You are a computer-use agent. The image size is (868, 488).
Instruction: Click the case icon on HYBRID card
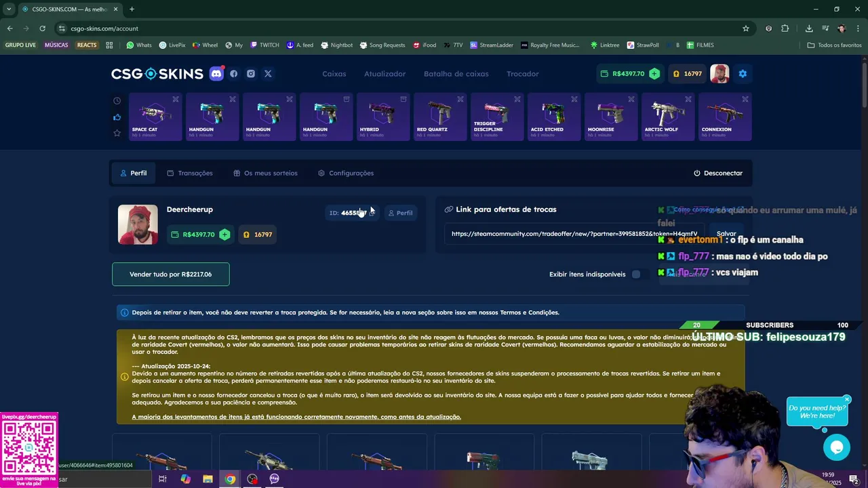403,99
